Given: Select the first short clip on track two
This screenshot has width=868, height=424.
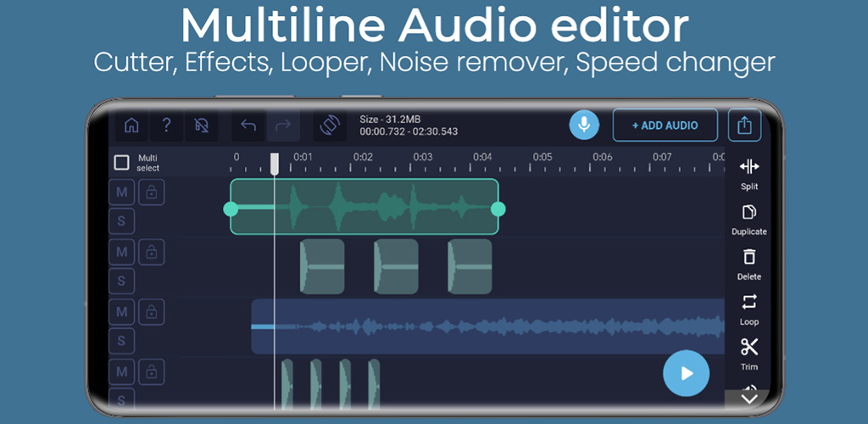Looking at the screenshot, I should pos(322,267).
